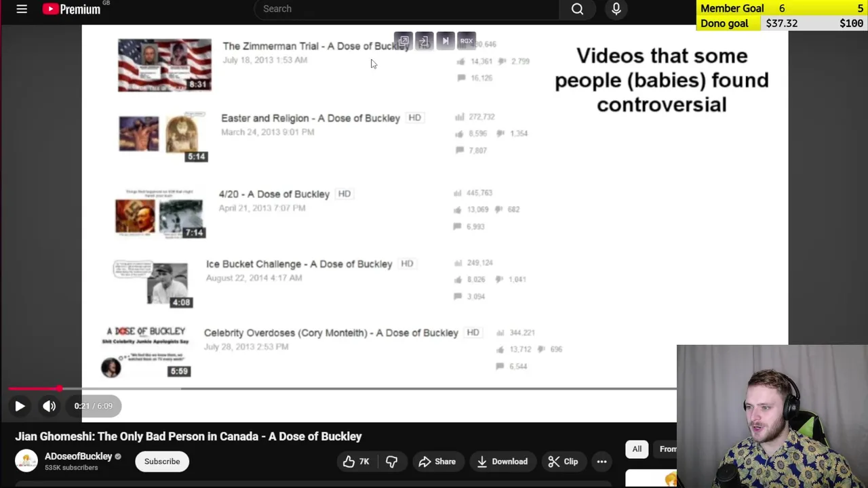Click the Ice Bucket Challenge thumbnail in video

pos(153,284)
